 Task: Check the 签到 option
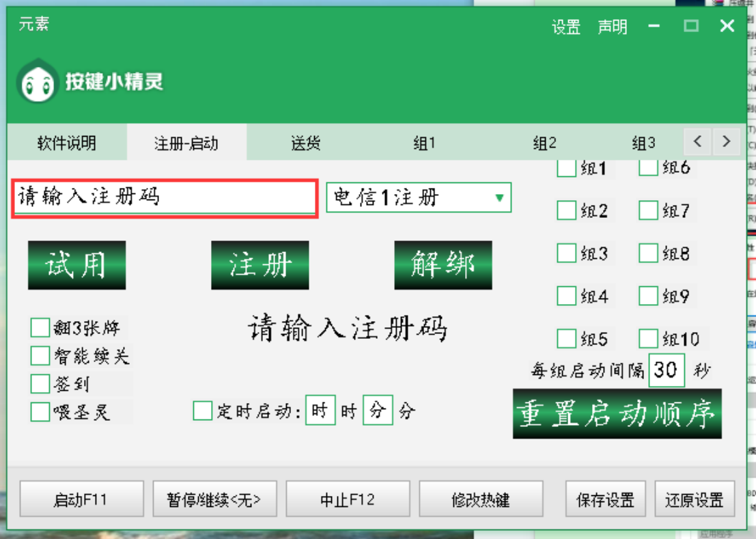(x=40, y=384)
